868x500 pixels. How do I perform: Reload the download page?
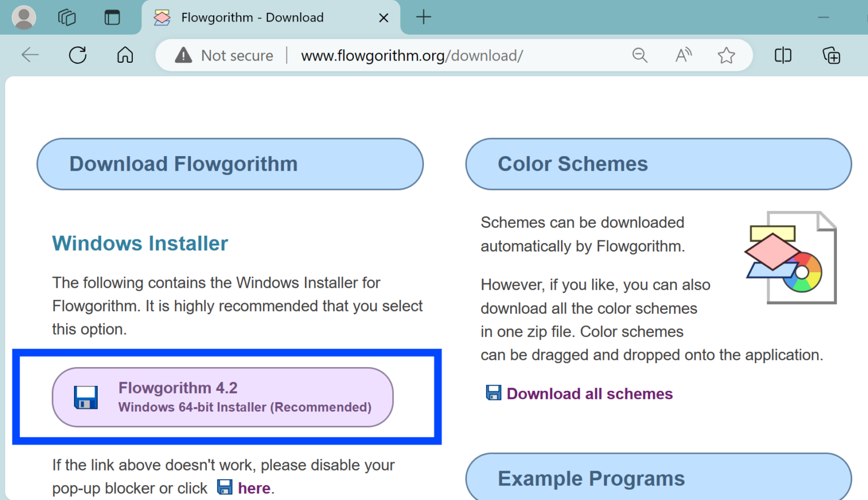click(77, 55)
